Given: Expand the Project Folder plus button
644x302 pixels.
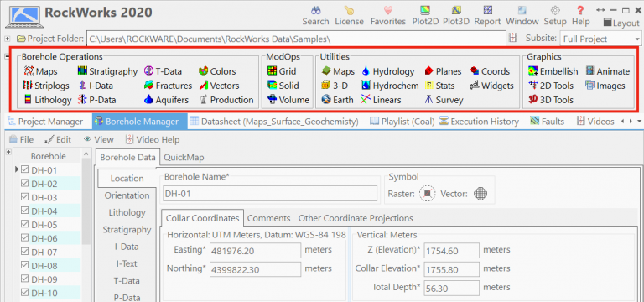Looking at the screenshot, I should click(7, 39).
